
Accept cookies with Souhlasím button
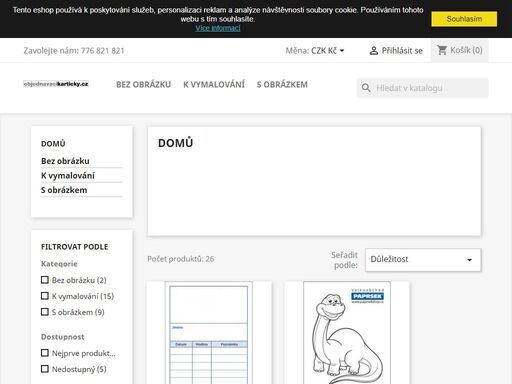464,19
